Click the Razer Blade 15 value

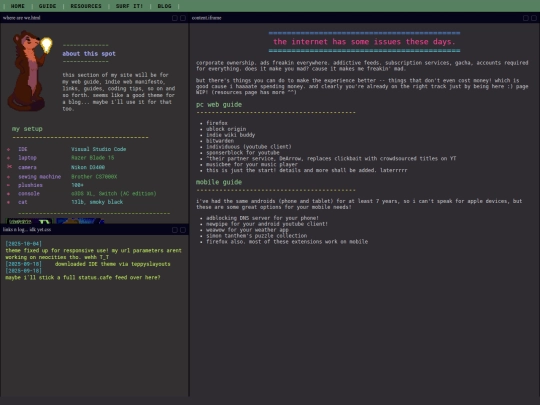(x=93, y=158)
